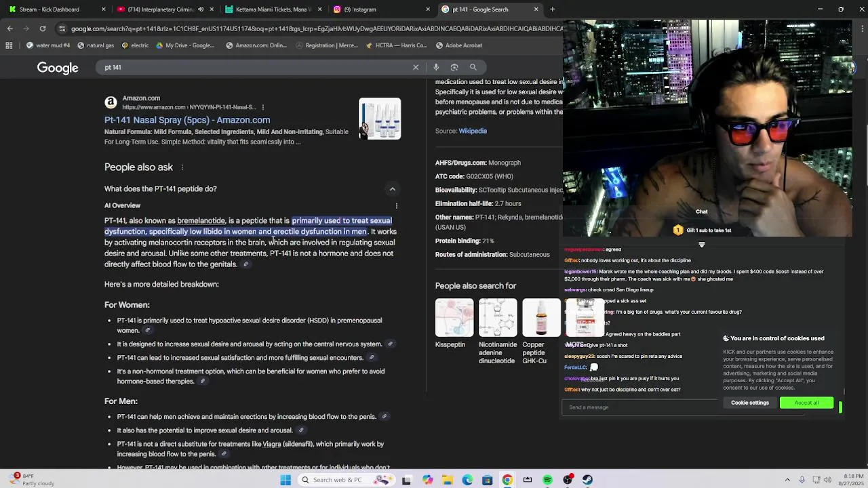Search by image with Google Lens icon
The height and width of the screenshot is (488, 868).
(454, 67)
